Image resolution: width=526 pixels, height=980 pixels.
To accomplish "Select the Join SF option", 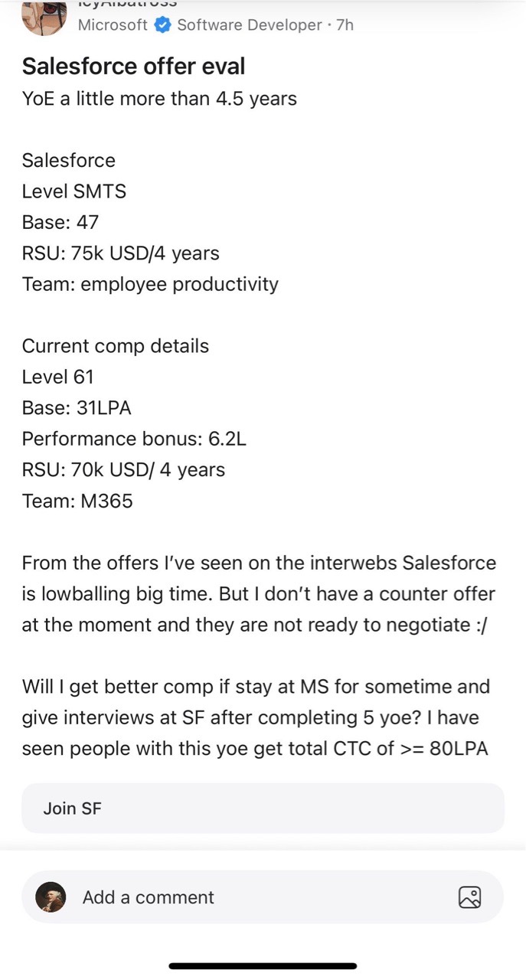I will [263, 808].
